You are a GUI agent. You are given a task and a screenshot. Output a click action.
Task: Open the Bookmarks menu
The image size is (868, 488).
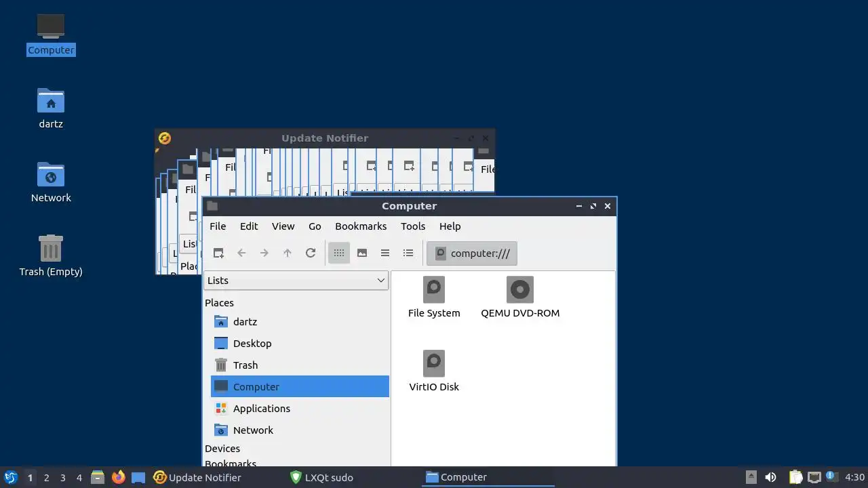361,226
